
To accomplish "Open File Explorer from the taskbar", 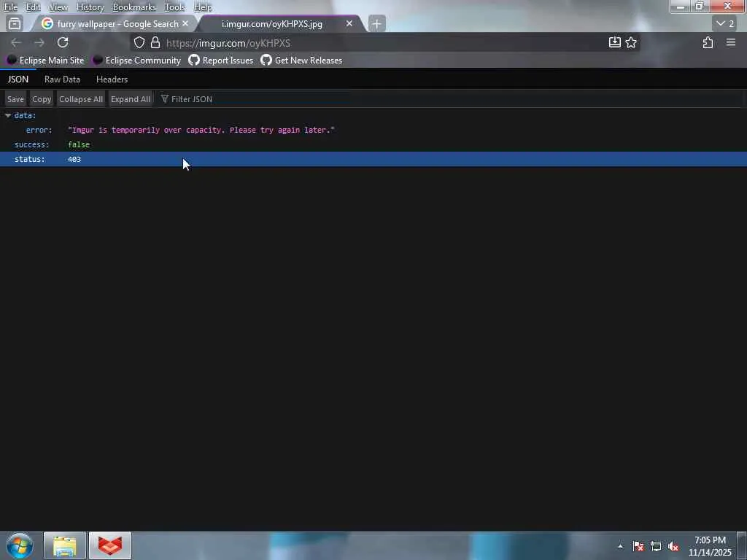I will (65, 545).
